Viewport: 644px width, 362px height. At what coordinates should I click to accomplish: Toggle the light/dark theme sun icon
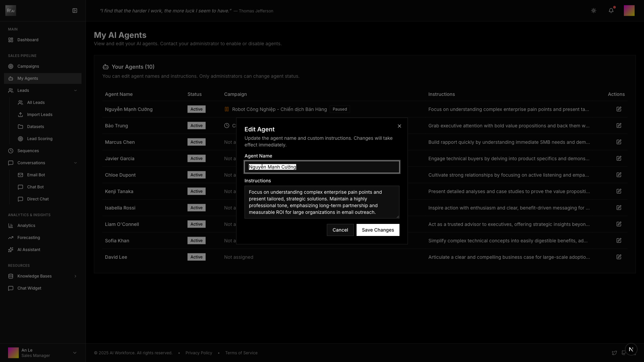pos(594,11)
